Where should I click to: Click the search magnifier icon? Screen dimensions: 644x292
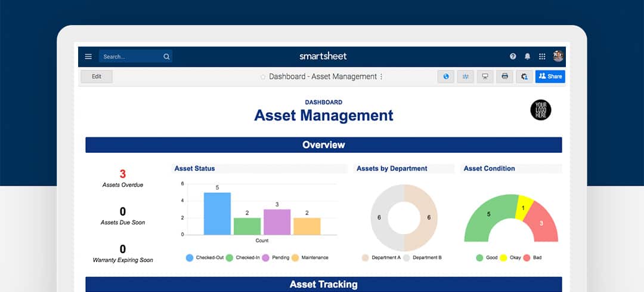166,57
